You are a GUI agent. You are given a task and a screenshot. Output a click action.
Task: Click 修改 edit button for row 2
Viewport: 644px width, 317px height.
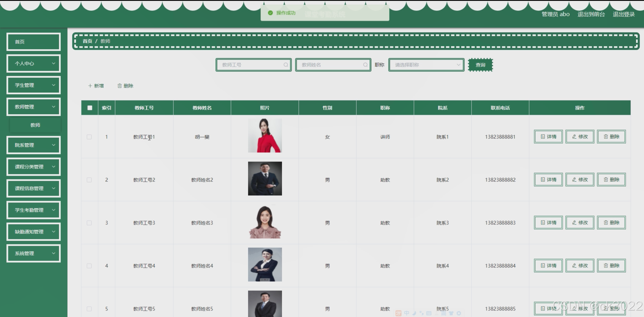pos(580,180)
